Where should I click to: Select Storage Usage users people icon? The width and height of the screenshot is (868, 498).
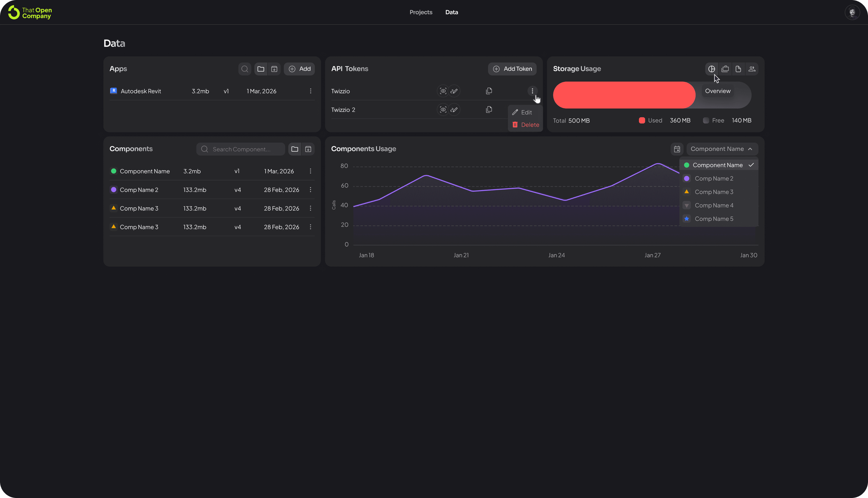tap(752, 69)
